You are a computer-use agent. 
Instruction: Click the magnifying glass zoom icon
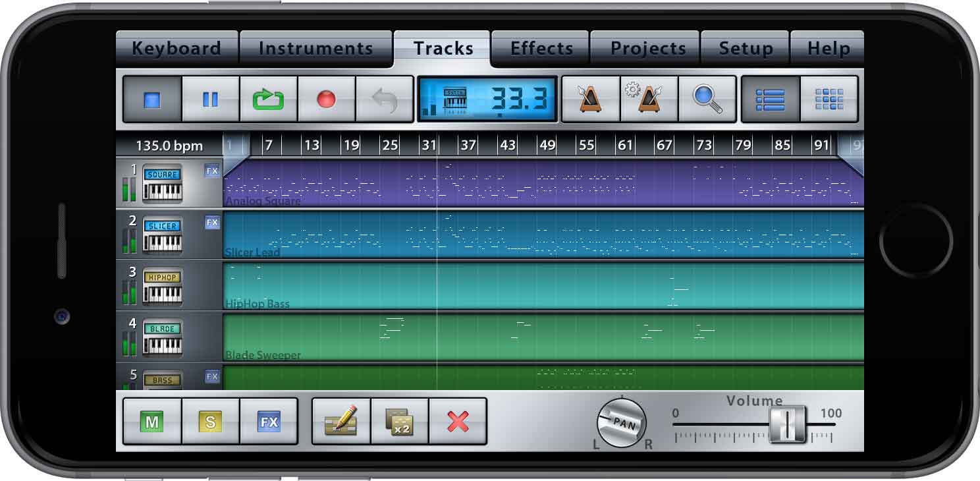[x=707, y=99]
